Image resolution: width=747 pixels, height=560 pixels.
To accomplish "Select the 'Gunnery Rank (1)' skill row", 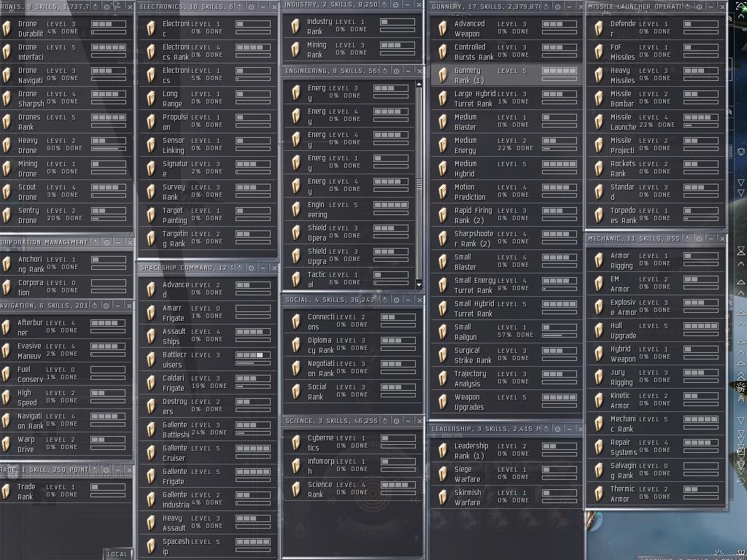I will (506, 75).
